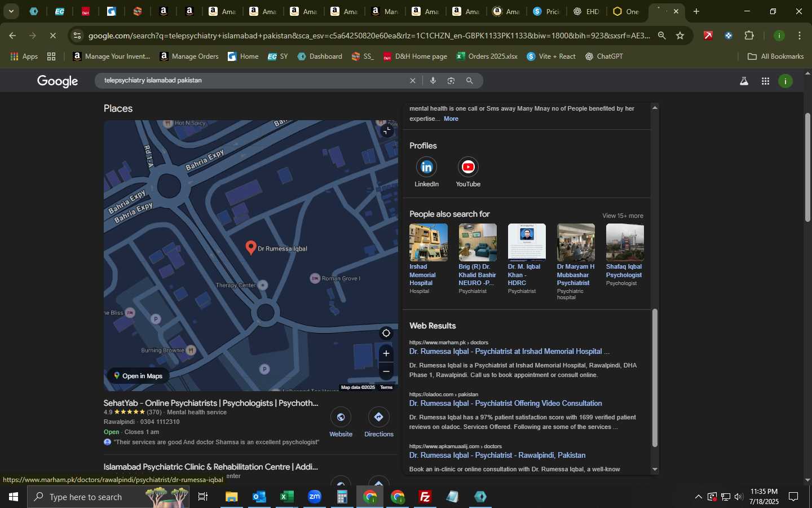Center map on my location
812x508 pixels.
coord(386,333)
